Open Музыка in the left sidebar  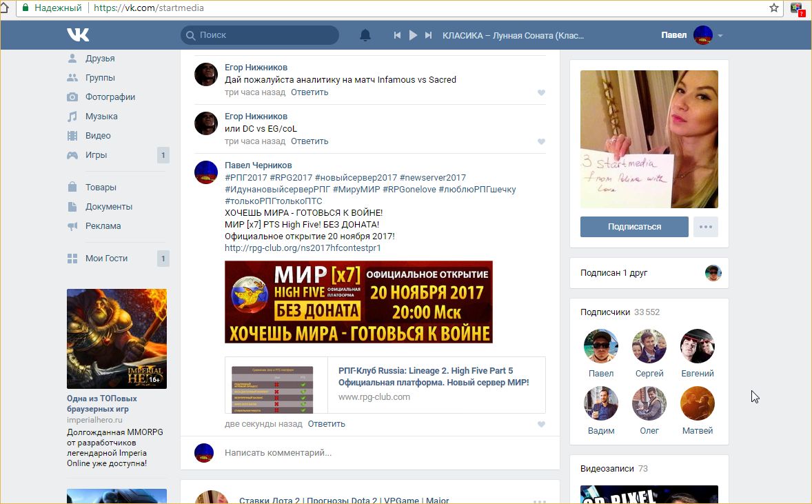coord(101,117)
